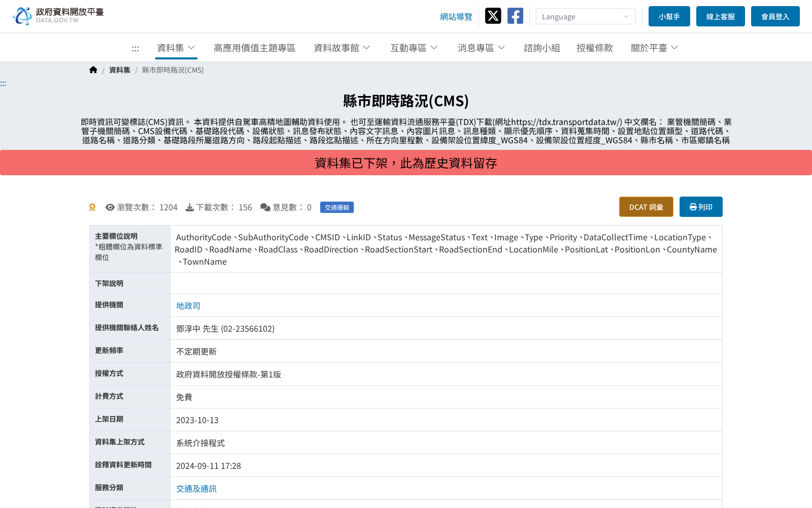Click the 免費 fee value
Image resolution: width=812 pixels, height=508 pixels.
coord(184,397)
